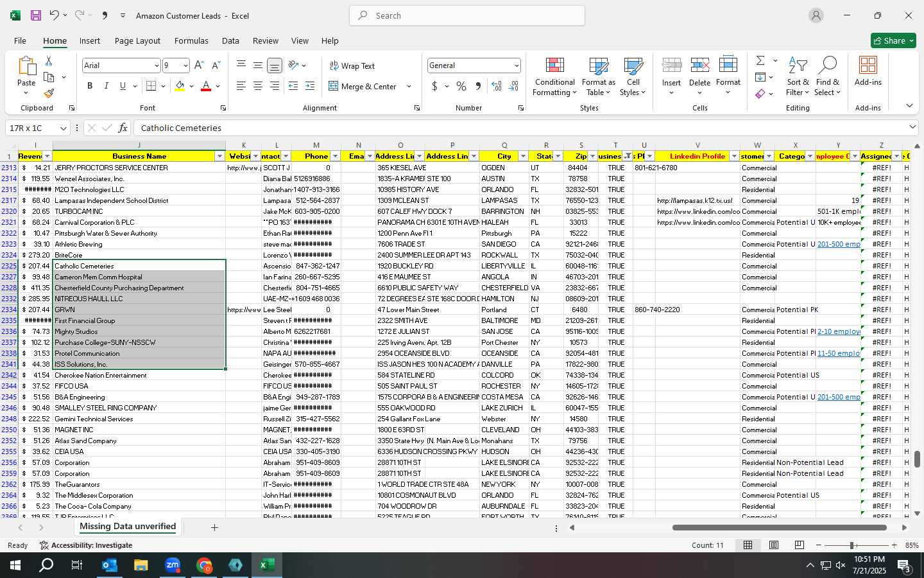Save the workbook with the Save icon
This screenshot has height=578, width=924.
point(36,15)
